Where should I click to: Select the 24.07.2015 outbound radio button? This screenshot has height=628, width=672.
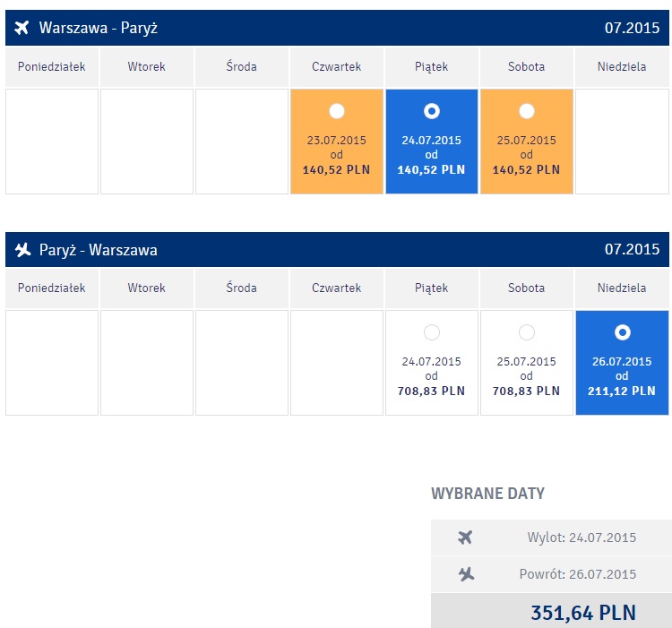[x=432, y=111]
